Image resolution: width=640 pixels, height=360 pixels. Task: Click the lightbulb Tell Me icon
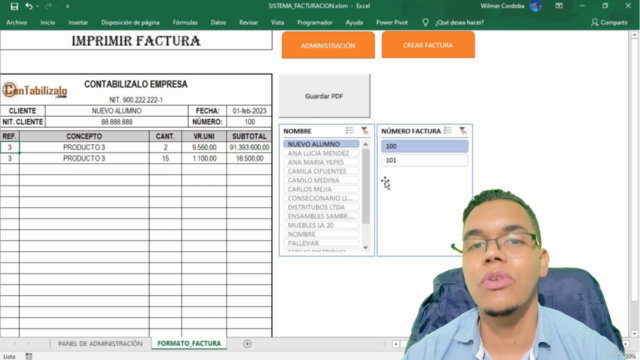point(425,22)
